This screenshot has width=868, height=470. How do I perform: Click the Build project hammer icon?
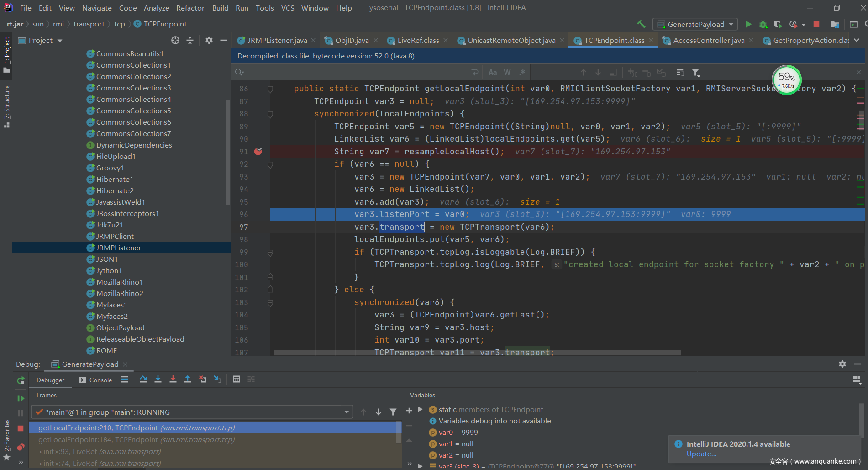[641, 24]
